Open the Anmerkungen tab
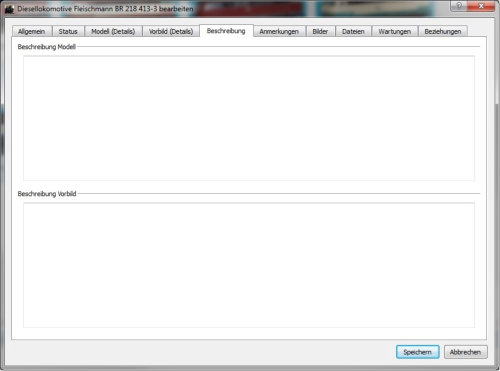Screen dimensions: 500x371 (x=279, y=31)
